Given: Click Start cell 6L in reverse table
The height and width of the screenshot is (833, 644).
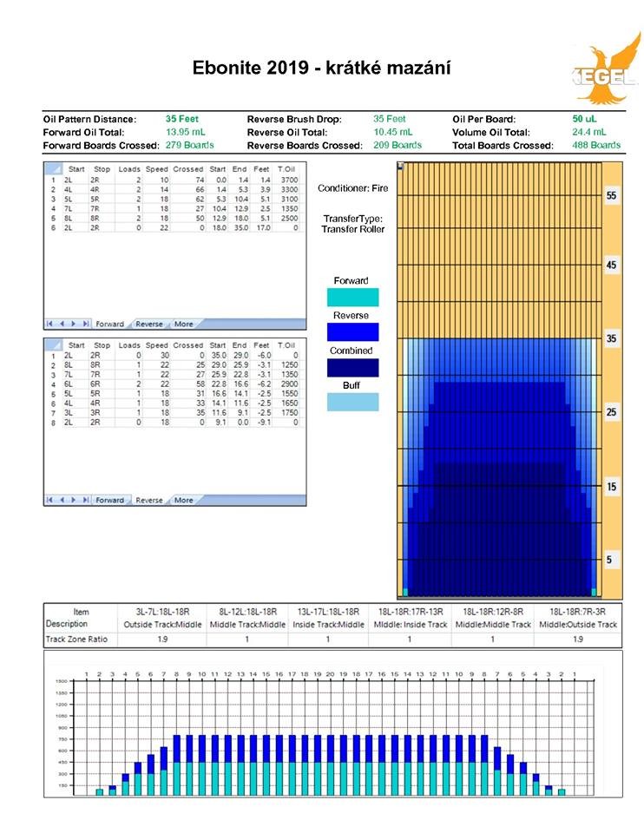Looking at the screenshot, I should [69, 384].
